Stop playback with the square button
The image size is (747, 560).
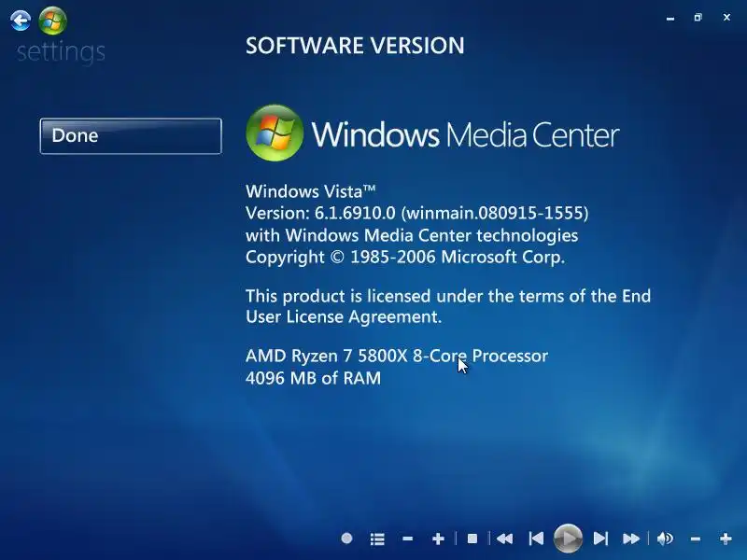tap(472, 539)
